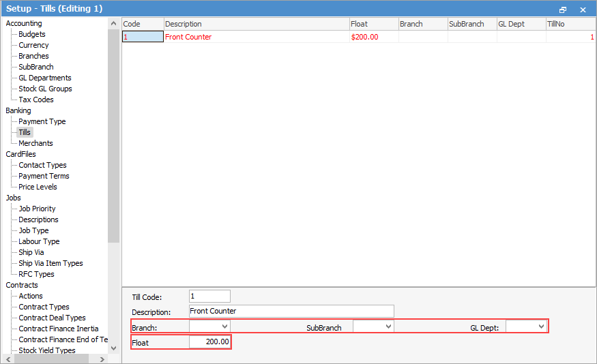
Task: Open Contract Deal Types setup
Action: (52, 318)
